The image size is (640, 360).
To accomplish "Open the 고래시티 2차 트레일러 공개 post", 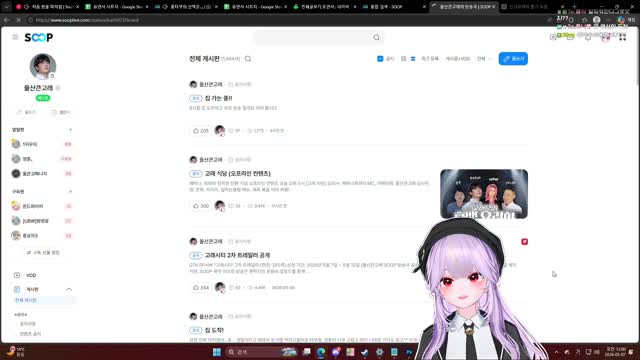I will (x=237, y=255).
